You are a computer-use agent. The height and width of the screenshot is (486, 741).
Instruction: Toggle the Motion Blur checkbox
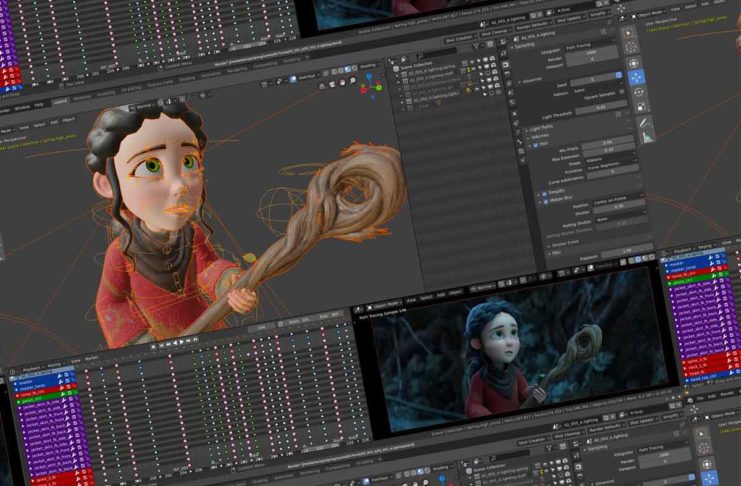coord(545,202)
